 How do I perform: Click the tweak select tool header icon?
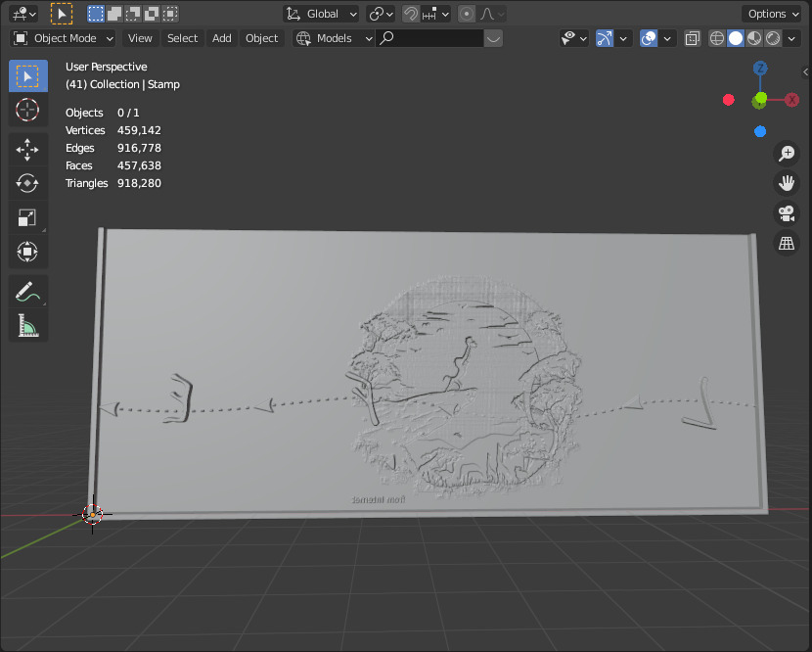point(62,14)
